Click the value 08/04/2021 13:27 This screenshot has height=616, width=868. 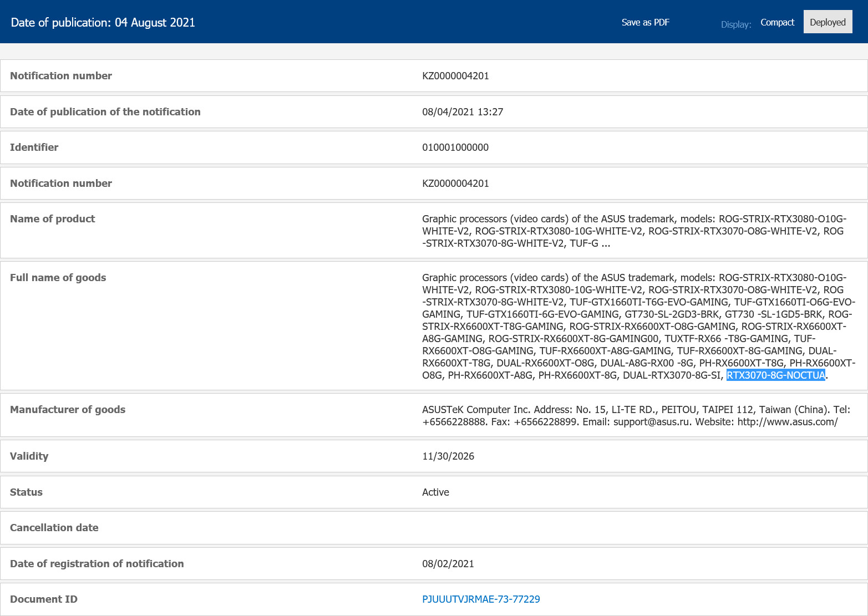(463, 112)
